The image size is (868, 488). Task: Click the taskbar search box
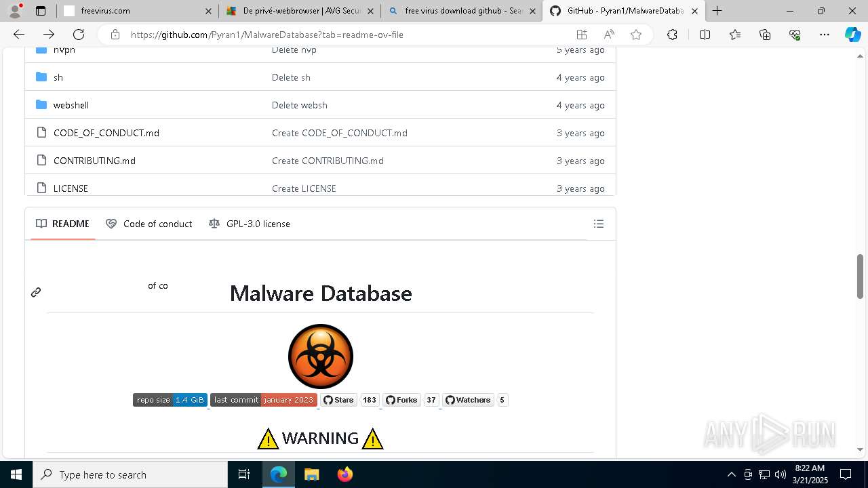click(x=130, y=474)
